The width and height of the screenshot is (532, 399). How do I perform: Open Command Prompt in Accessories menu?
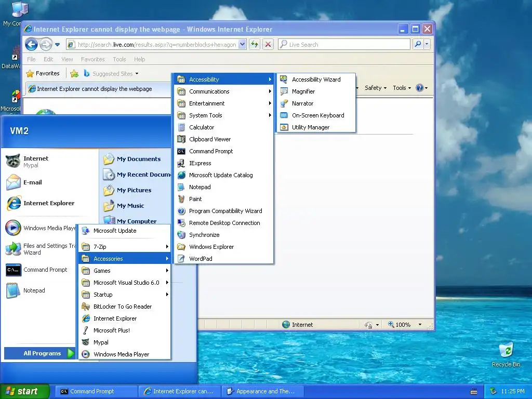pyautogui.click(x=224, y=151)
